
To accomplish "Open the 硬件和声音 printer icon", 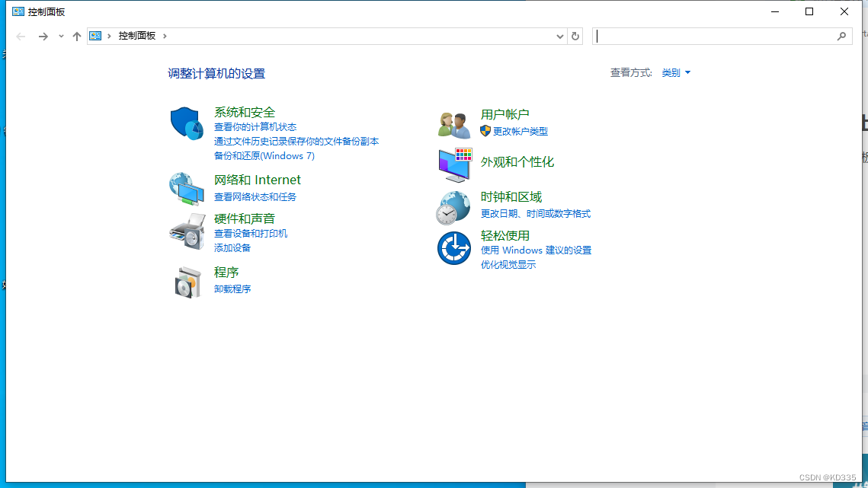I will click(187, 232).
